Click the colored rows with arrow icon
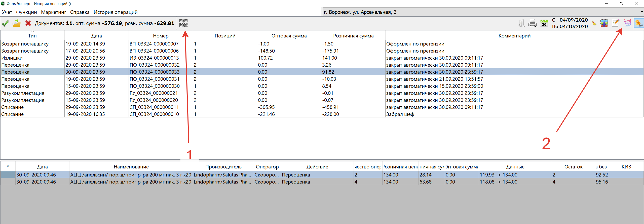 coord(604,23)
